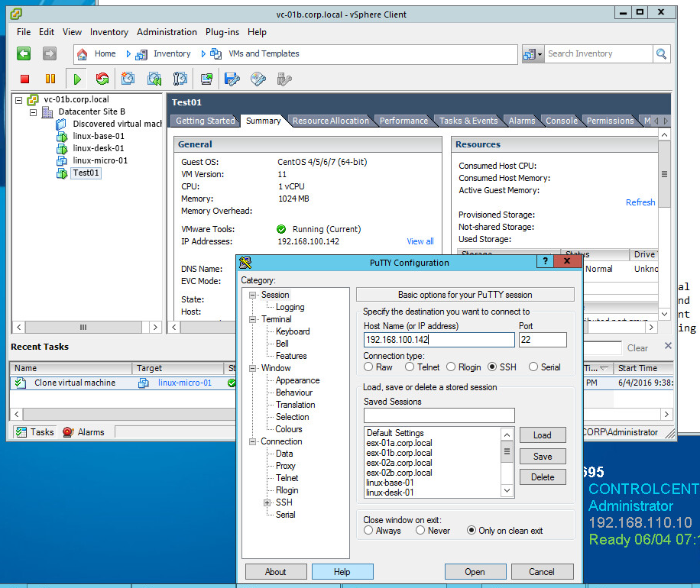Click the green Power On play icon
The width and height of the screenshot is (700, 588).
coord(77,79)
